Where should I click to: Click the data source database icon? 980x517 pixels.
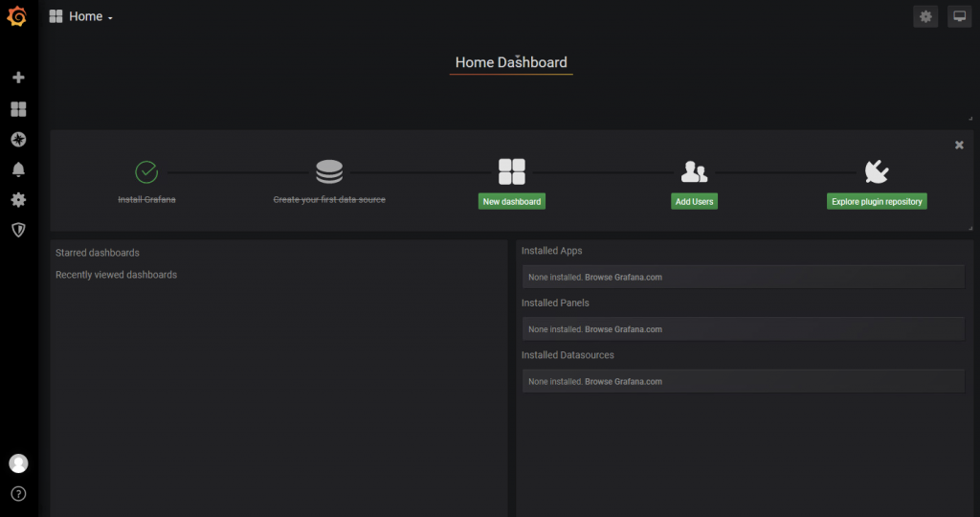click(x=329, y=172)
